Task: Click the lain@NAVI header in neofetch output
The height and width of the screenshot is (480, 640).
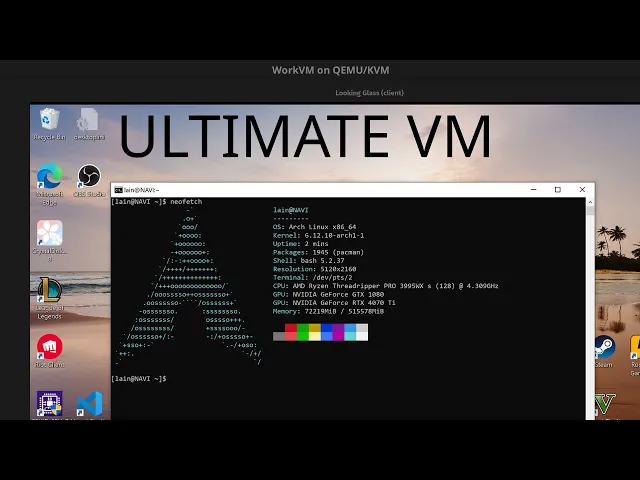Action: click(291, 210)
